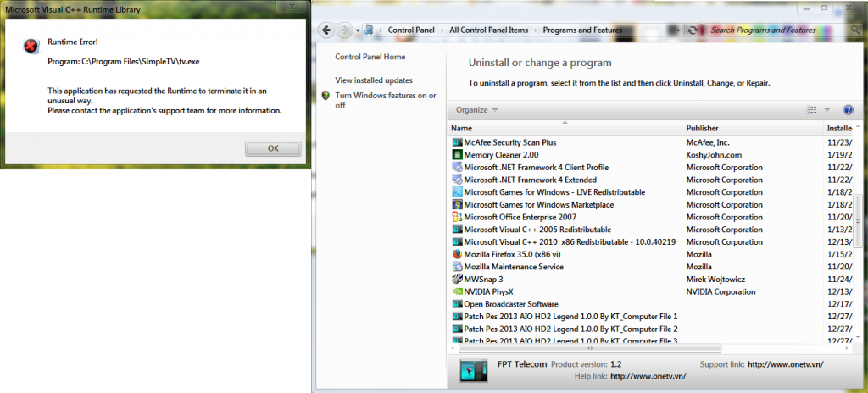Click Visual C++ 2005 Redistributable icon

pyautogui.click(x=457, y=230)
